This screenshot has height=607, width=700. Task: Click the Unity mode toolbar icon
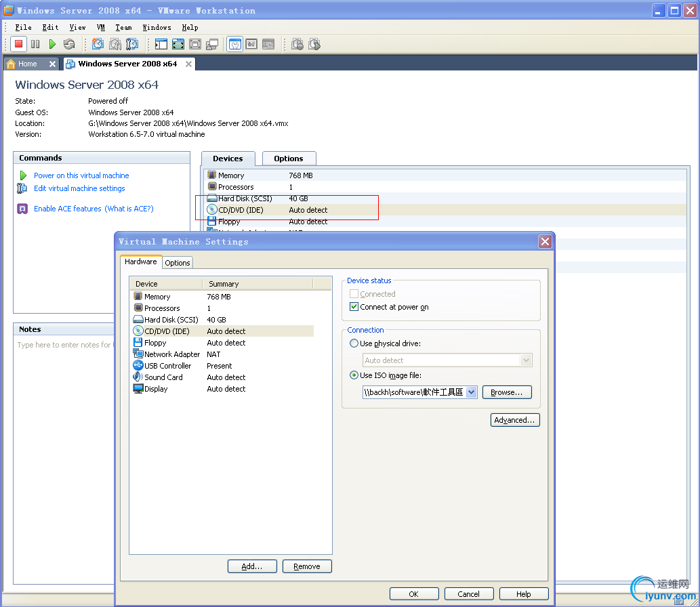tap(212, 44)
